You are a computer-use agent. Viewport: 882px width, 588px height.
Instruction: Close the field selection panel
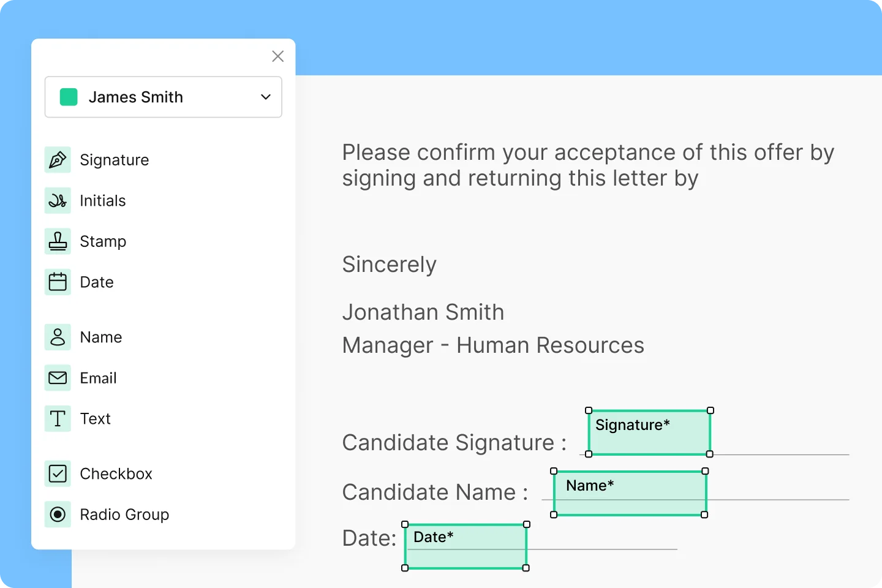(277, 56)
